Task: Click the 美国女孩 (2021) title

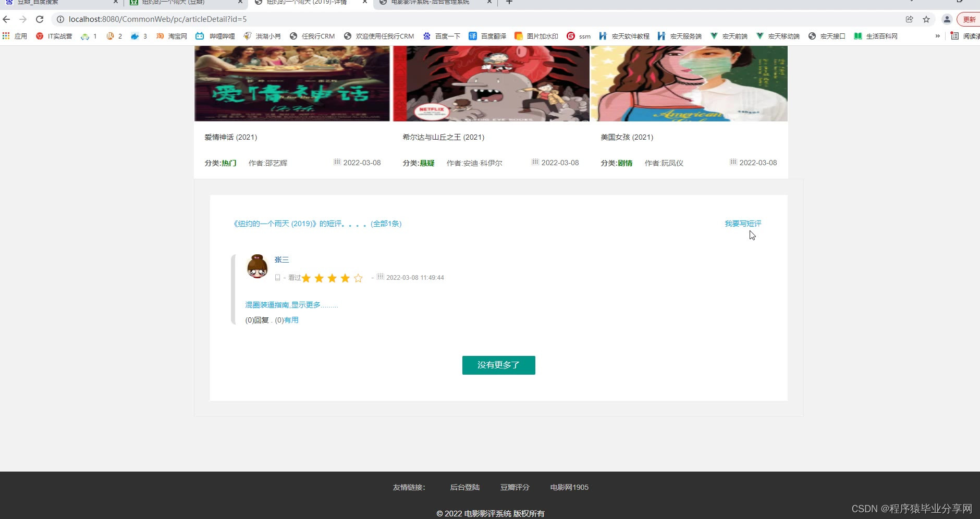Action: coord(627,137)
